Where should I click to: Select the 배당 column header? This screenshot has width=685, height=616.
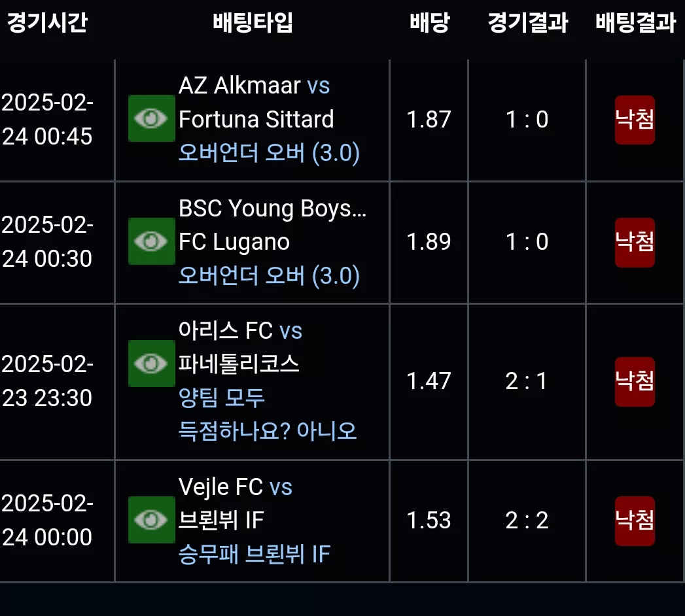(x=429, y=23)
